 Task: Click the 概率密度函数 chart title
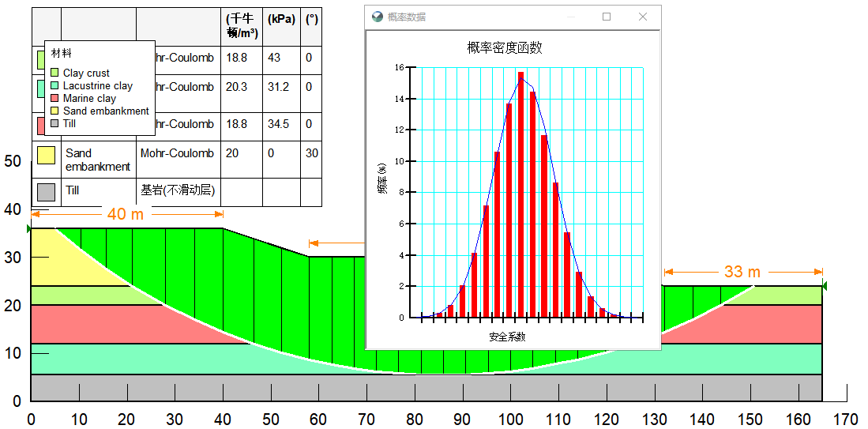[x=505, y=48]
